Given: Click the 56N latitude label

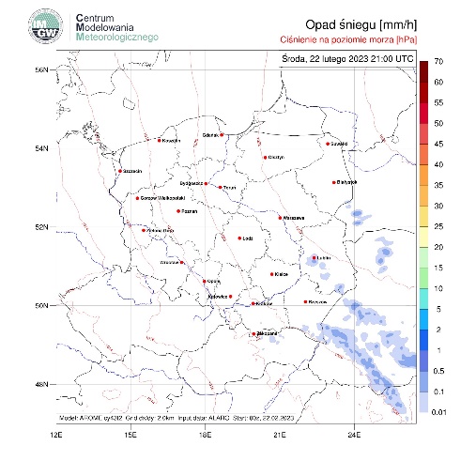Looking at the screenshot, I should pos(41,69).
